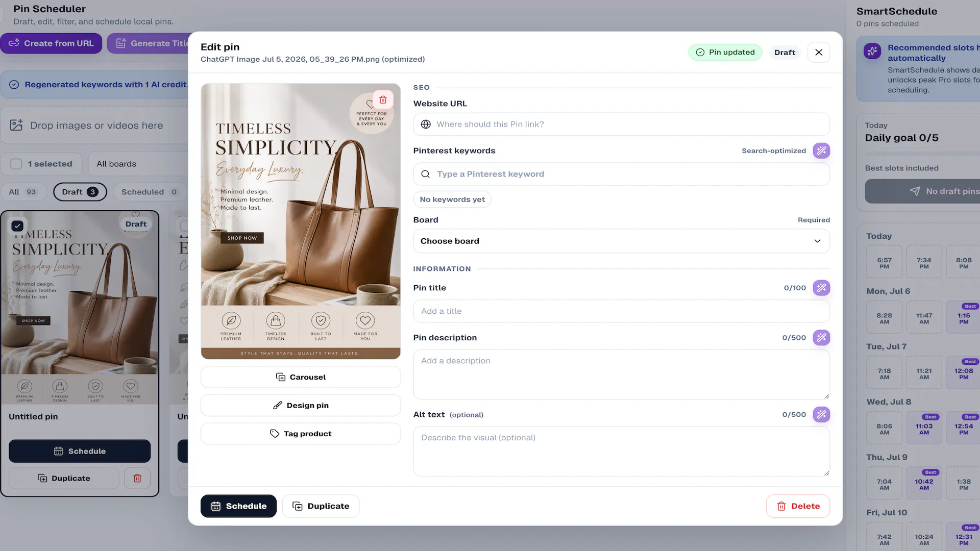
Task: Select the 11:47 AM slot on Mon, Jul 6
Action: coord(924,318)
